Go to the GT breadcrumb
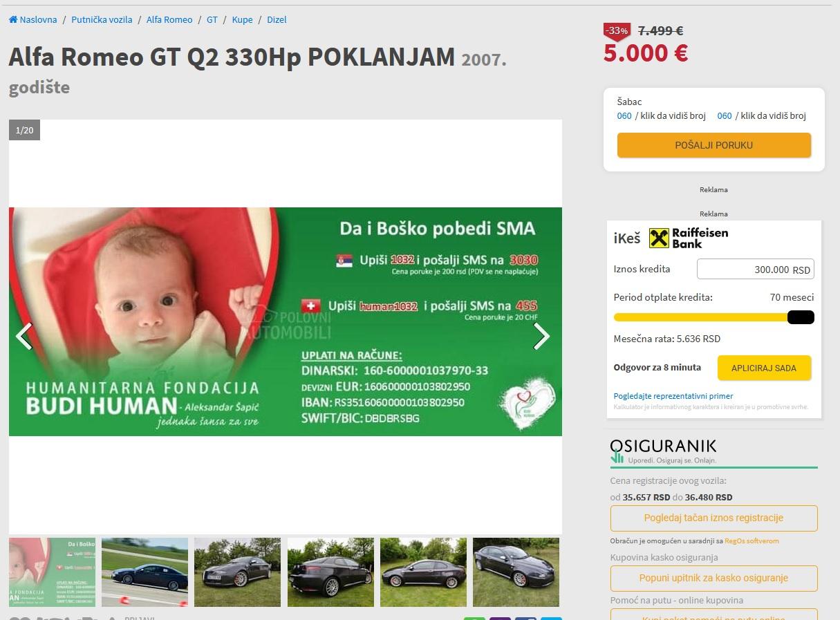 tap(212, 20)
